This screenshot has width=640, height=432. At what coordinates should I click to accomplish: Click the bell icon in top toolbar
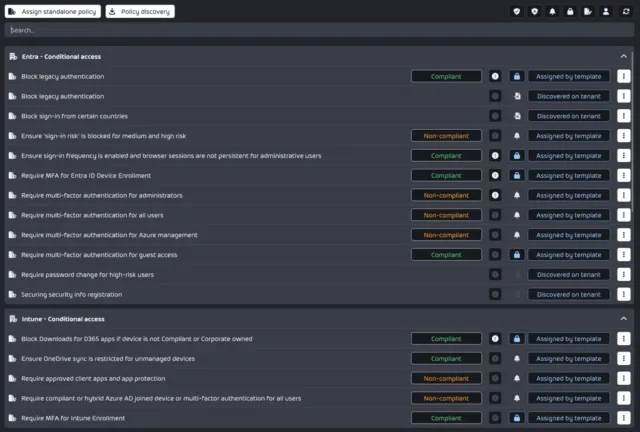tap(552, 11)
